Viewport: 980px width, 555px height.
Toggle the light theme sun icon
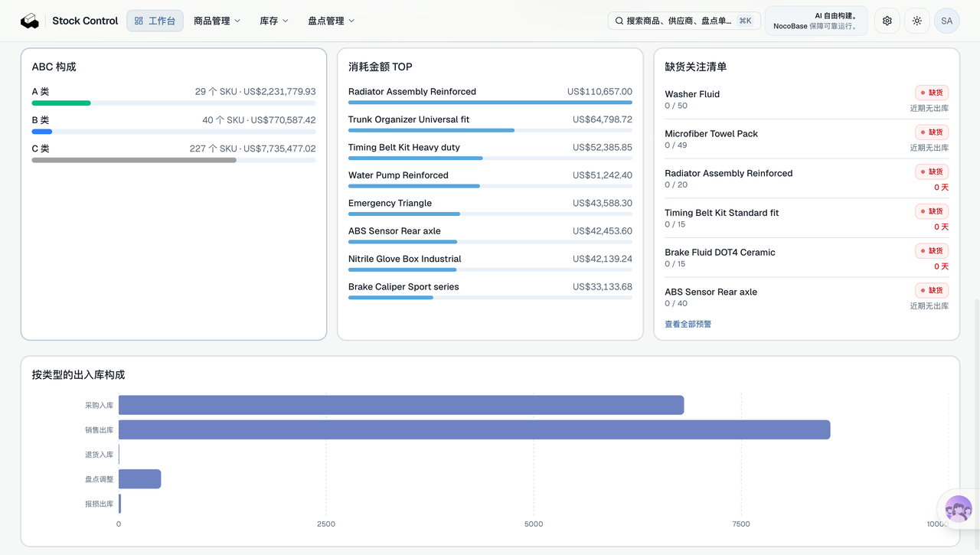pos(917,21)
